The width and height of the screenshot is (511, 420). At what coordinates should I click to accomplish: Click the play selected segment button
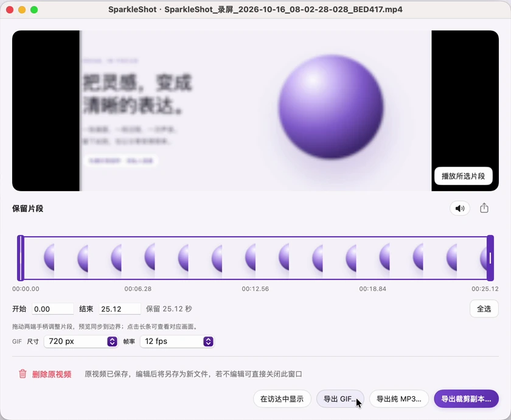(x=463, y=176)
